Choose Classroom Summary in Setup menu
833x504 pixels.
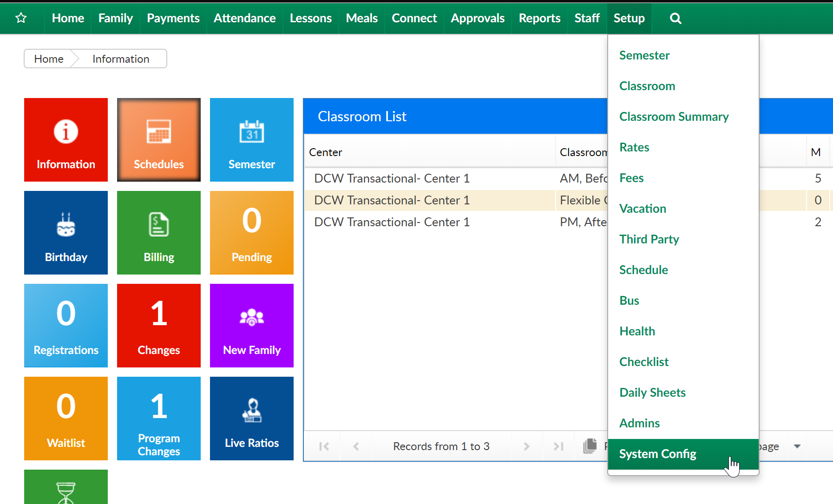674,117
